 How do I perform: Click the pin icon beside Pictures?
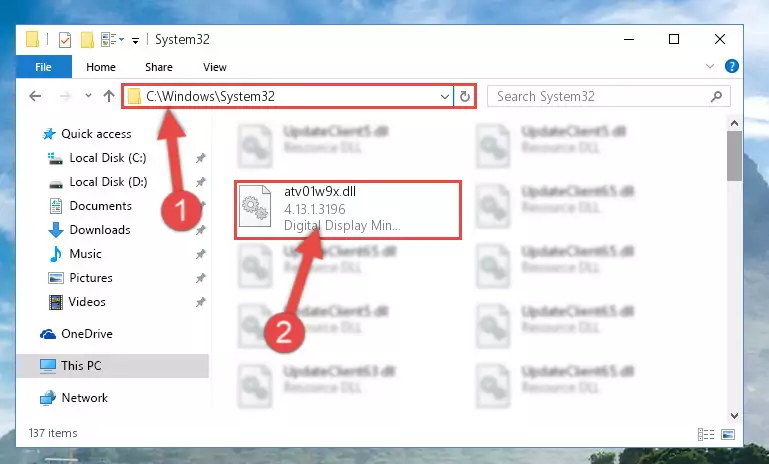click(201, 278)
